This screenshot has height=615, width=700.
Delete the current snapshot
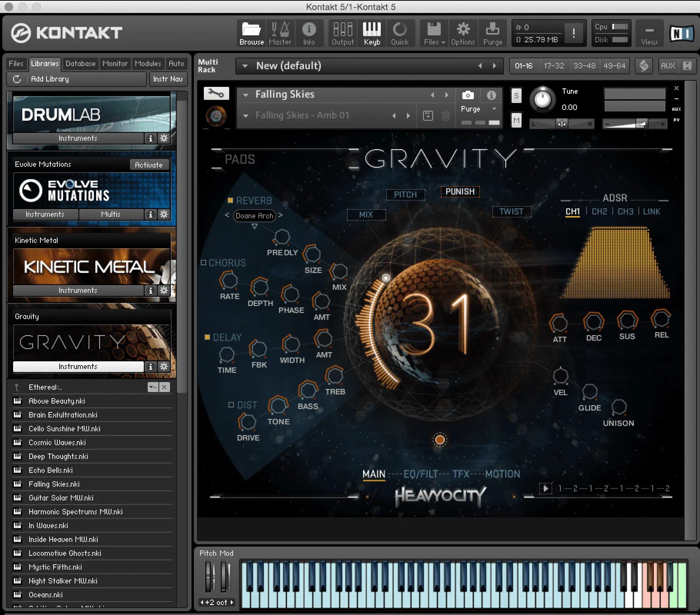click(x=445, y=116)
